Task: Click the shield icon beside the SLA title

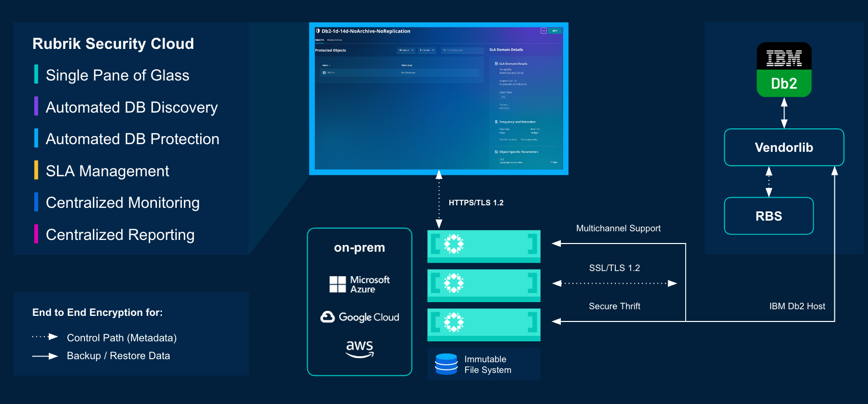Action: [x=318, y=31]
